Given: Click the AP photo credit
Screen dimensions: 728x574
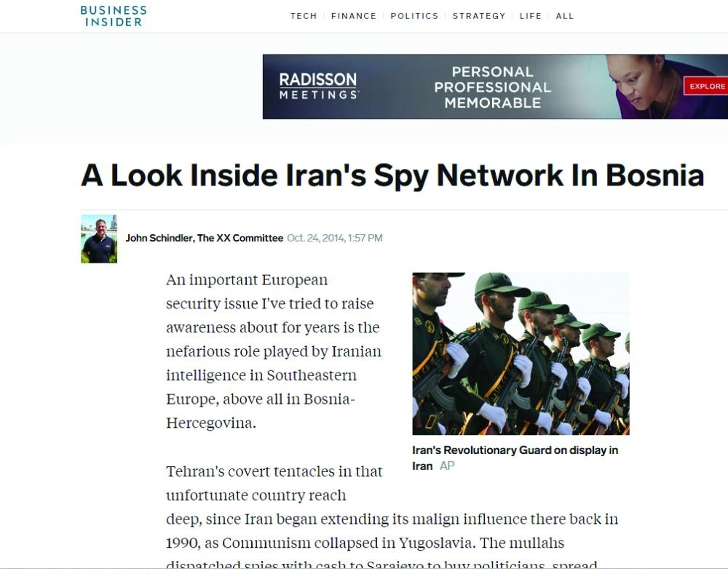Looking at the screenshot, I should pos(447,466).
